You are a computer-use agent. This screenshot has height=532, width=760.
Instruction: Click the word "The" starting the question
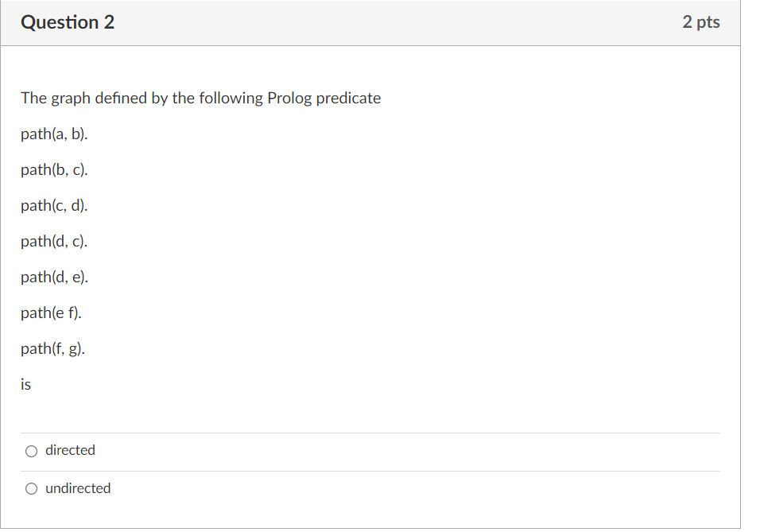point(33,98)
